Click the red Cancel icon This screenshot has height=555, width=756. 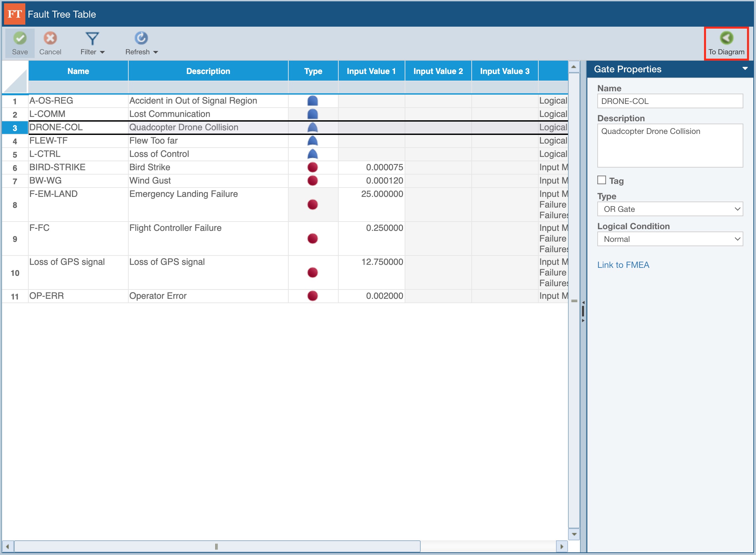tap(50, 38)
